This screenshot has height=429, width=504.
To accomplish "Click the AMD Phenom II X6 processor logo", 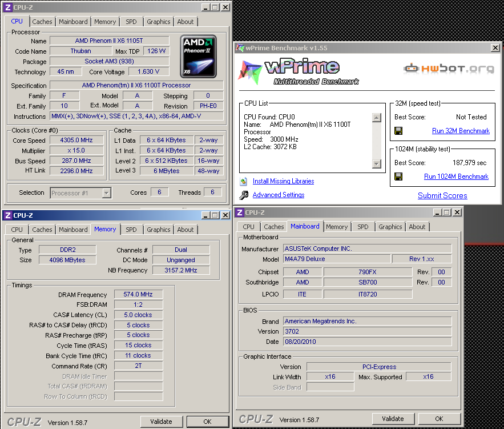I will click(198, 57).
